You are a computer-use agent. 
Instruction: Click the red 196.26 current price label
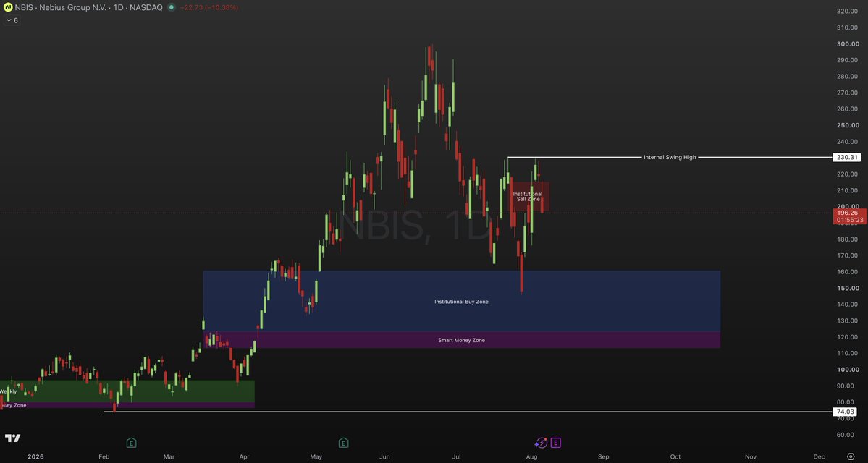pos(850,216)
